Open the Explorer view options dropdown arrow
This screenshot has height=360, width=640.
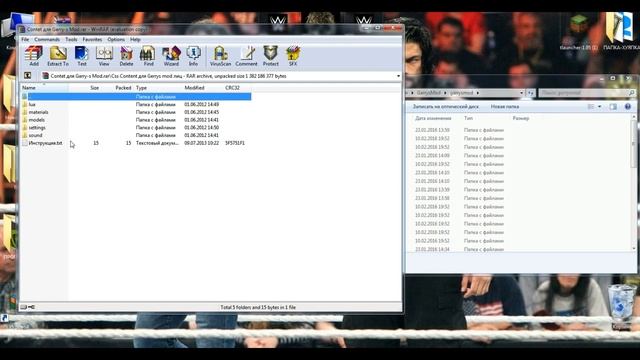pyautogui.click(x=600, y=107)
